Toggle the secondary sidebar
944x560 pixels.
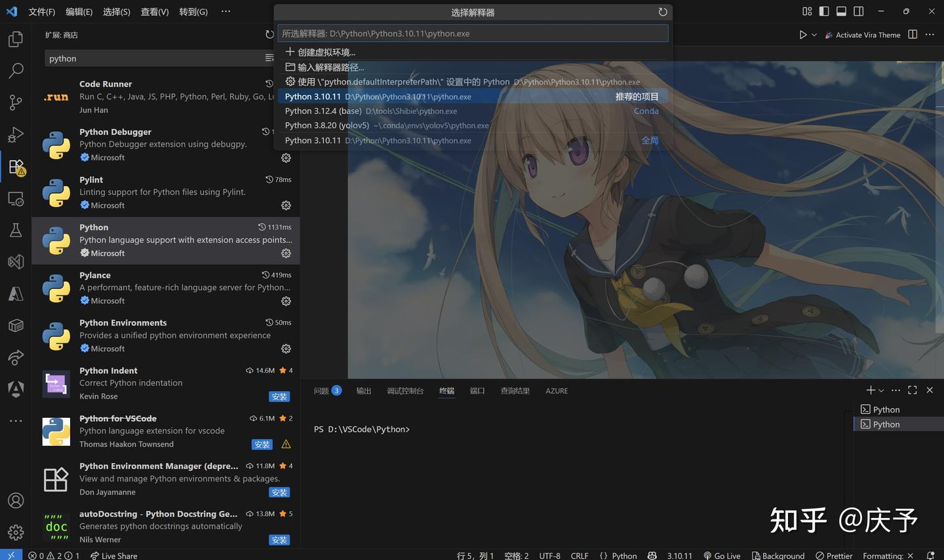[x=858, y=11]
